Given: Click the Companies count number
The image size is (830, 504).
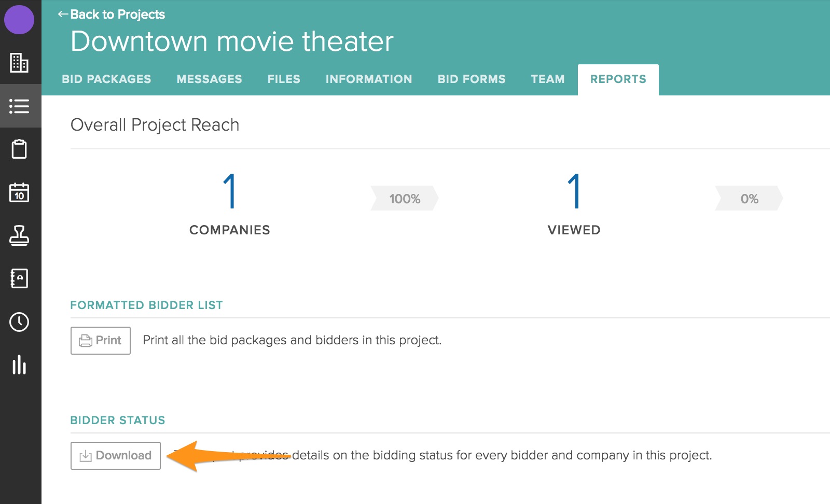Looking at the screenshot, I should 229,191.
